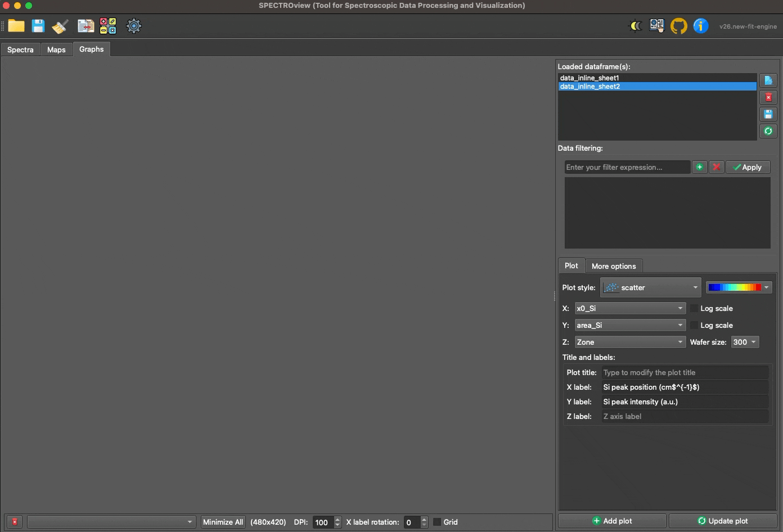The height and width of the screenshot is (532, 783).
Task: Open the Y axis area_Si dropdown
Action: click(x=630, y=325)
